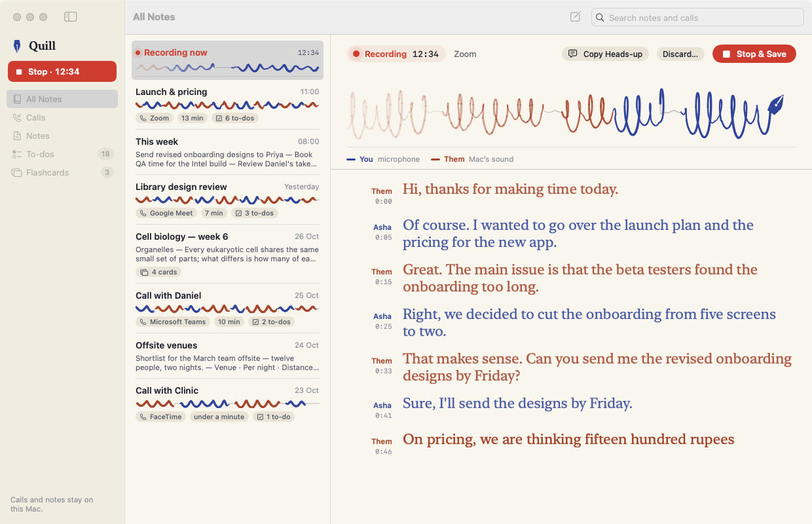Click the 13 min tag
The width and height of the screenshot is (812, 524).
tap(193, 118)
